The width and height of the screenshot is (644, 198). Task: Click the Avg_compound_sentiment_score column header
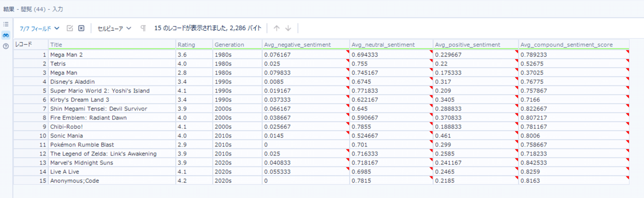point(574,45)
